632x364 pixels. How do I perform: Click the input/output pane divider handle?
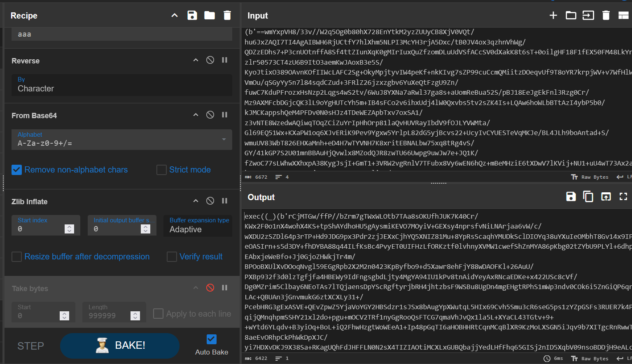[x=438, y=183]
